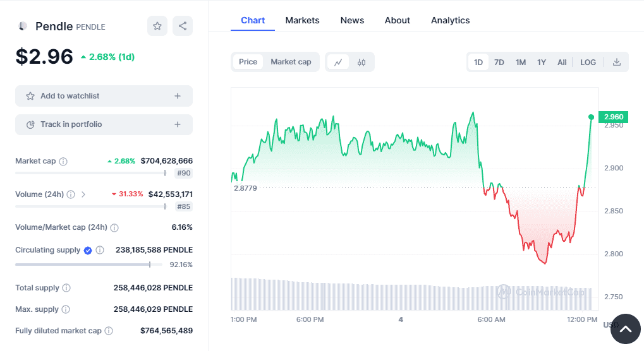Viewport: 644px width, 351px height.
Task: Open the News tab
Action: 353,20
